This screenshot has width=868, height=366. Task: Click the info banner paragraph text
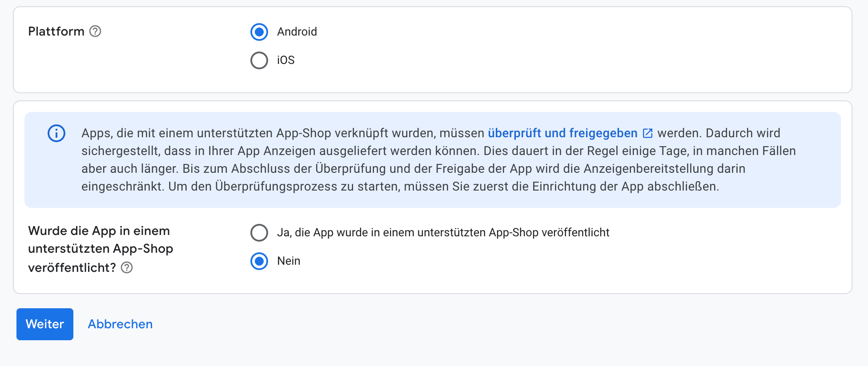click(438, 160)
